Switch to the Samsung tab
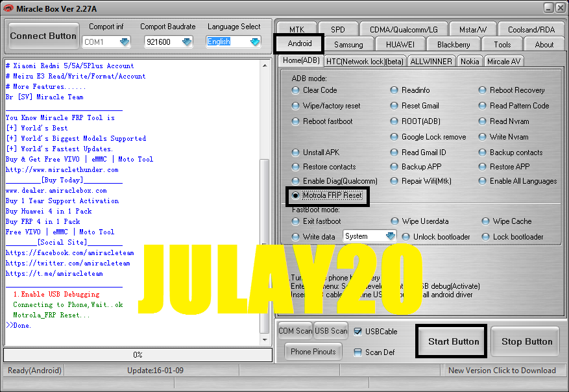 348,45
